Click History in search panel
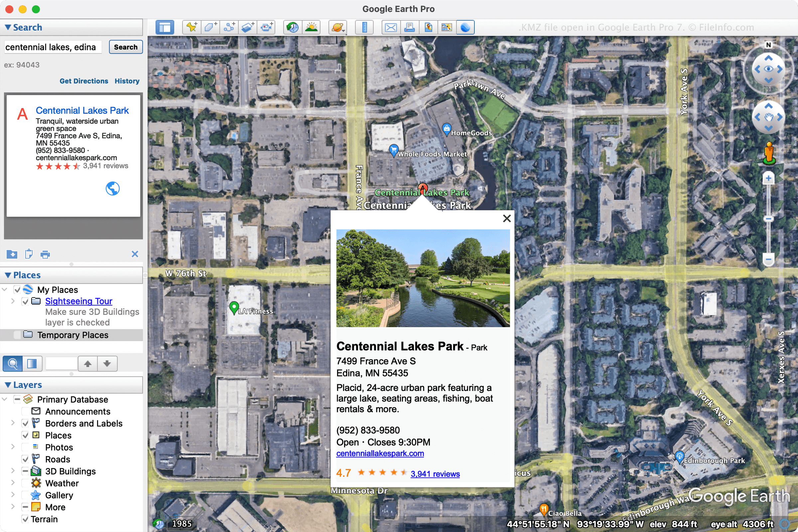 click(x=126, y=81)
